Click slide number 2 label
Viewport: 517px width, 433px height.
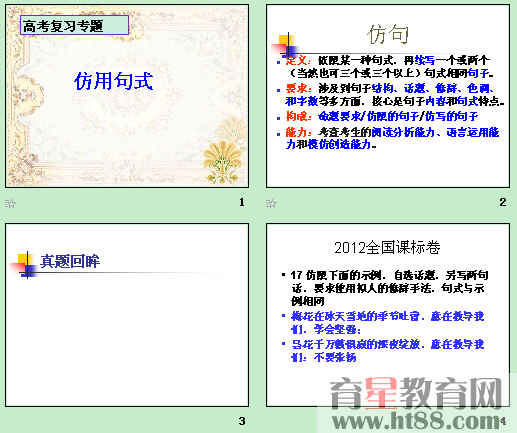point(503,202)
